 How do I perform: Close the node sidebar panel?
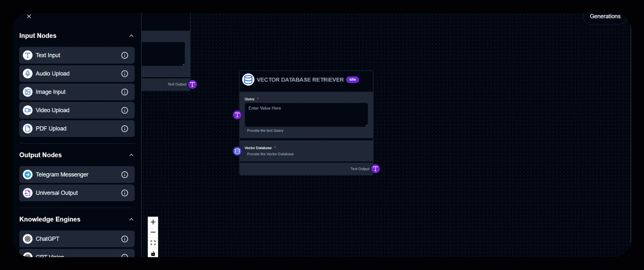29,16
